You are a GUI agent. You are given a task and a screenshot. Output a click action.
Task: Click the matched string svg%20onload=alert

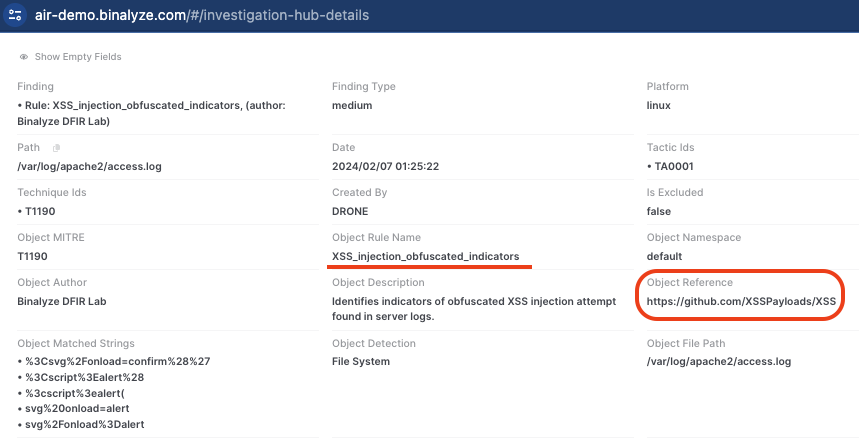[x=76, y=408]
